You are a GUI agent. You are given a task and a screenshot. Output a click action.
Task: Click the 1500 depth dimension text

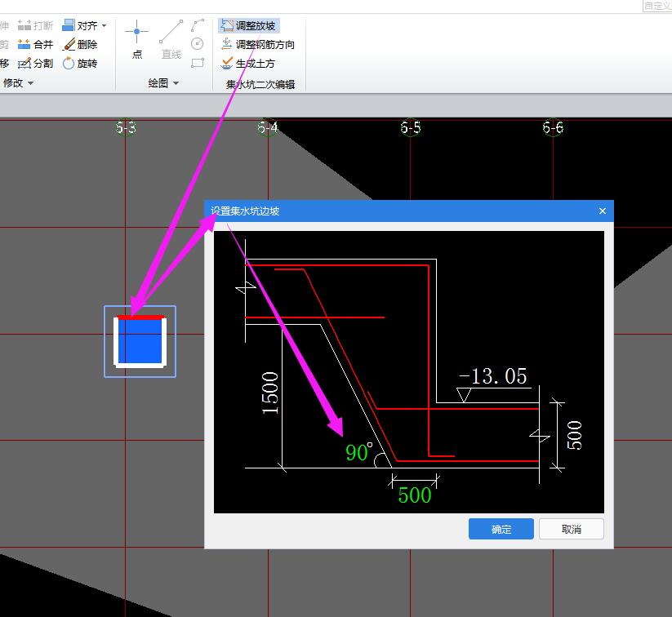click(x=270, y=393)
